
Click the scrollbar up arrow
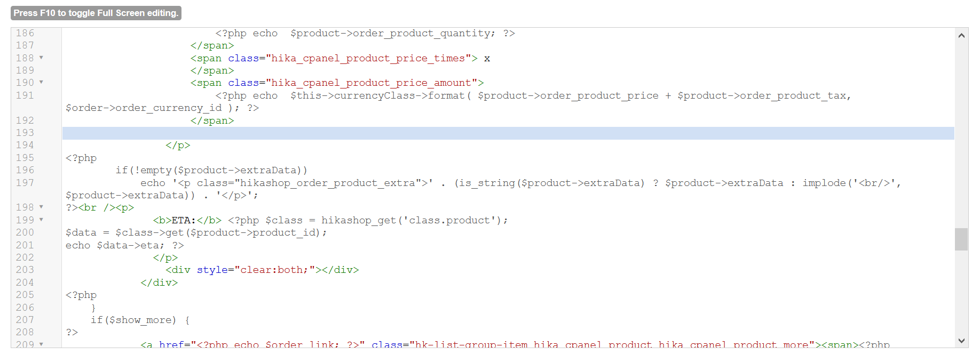click(x=961, y=36)
